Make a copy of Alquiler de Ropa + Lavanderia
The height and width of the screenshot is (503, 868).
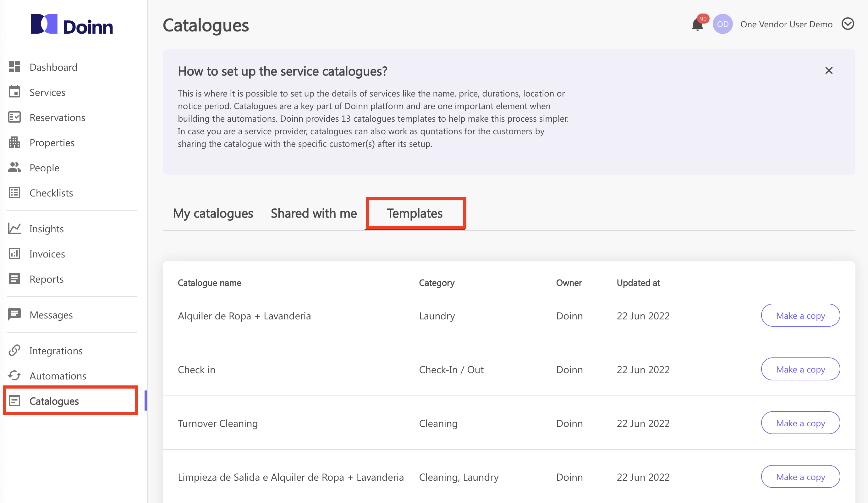point(800,315)
